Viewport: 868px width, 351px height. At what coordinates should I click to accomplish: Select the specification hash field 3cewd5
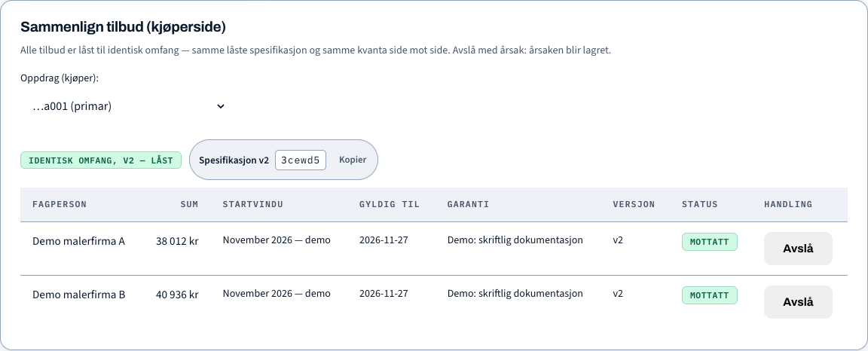coord(301,160)
